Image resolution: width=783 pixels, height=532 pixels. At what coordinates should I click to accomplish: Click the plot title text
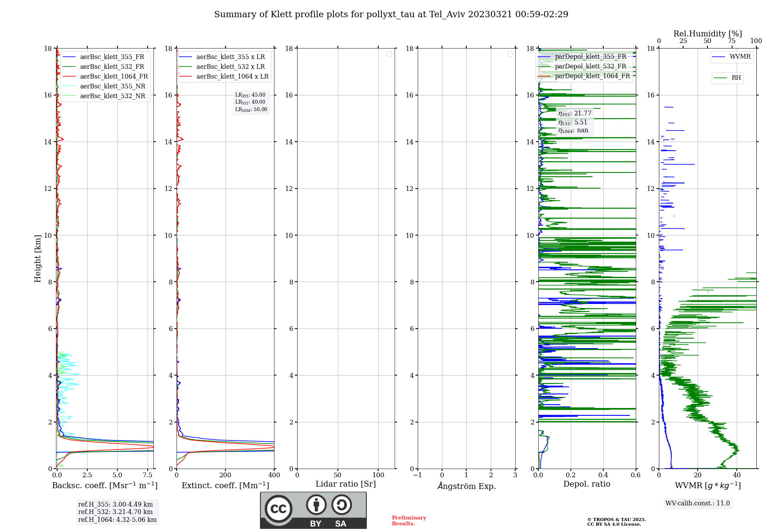pos(391,14)
